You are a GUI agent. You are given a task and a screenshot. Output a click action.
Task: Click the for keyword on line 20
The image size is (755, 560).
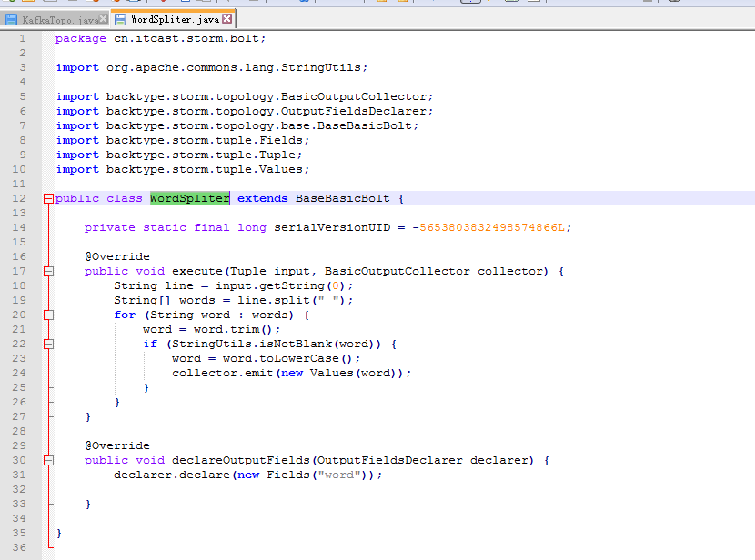[x=125, y=315]
